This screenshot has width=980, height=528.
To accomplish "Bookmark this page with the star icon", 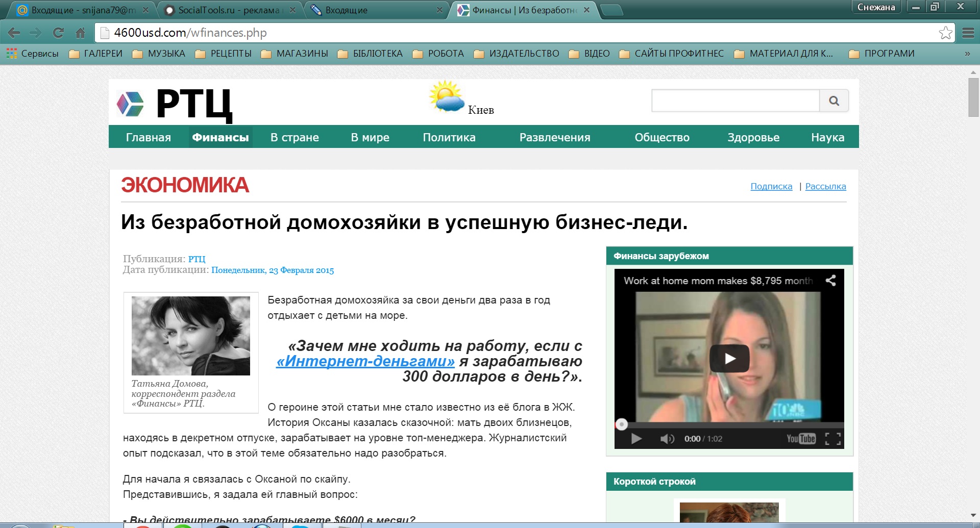I will click(x=945, y=33).
